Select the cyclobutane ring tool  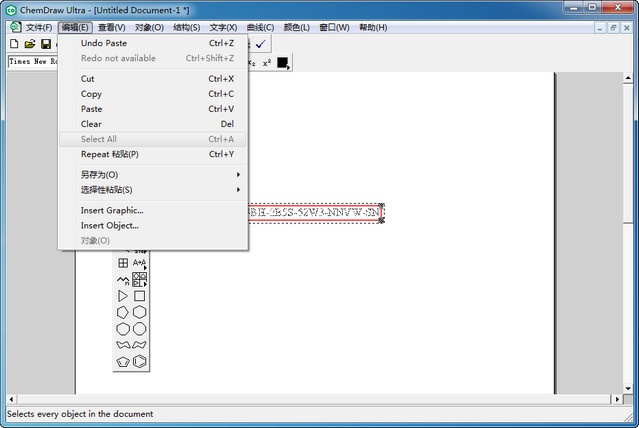[139, 296]
